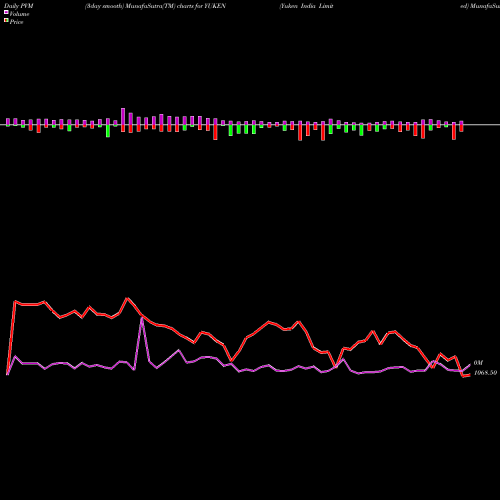
Task: Click the 'Yuken India Limit' header text
Action: coord(307,6)
